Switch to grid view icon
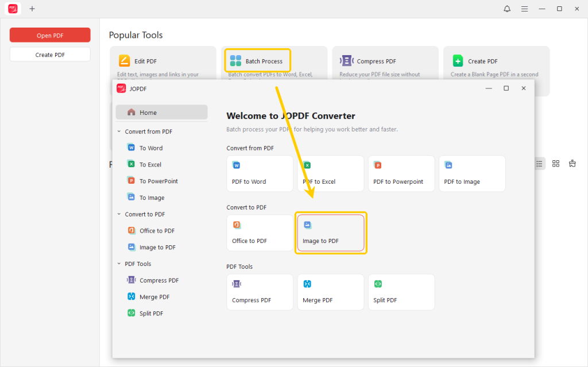Image resolution: width=588 pixels, height=367 pixels. click(x=556, y=164)
